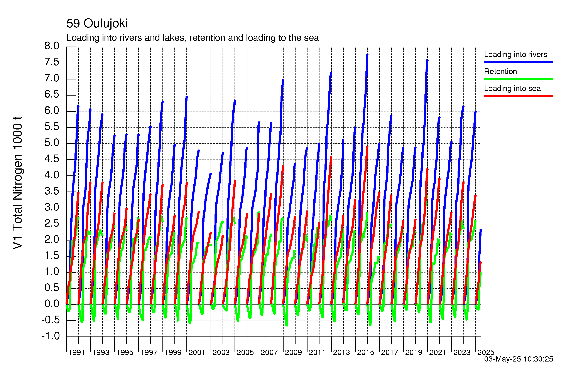This screenshot has height=370, width=588.
Task: Click the y-axis value 2.0
Action: click(52, 239)
